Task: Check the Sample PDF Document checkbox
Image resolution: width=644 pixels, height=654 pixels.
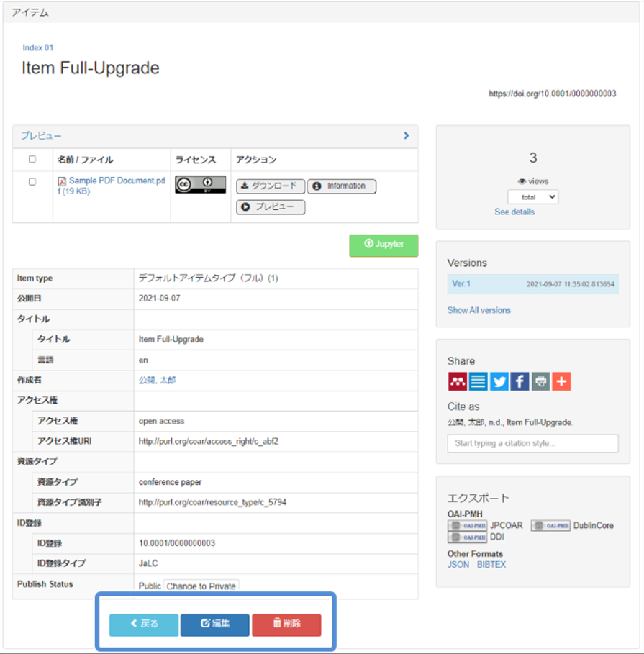Action: [32, 182]
